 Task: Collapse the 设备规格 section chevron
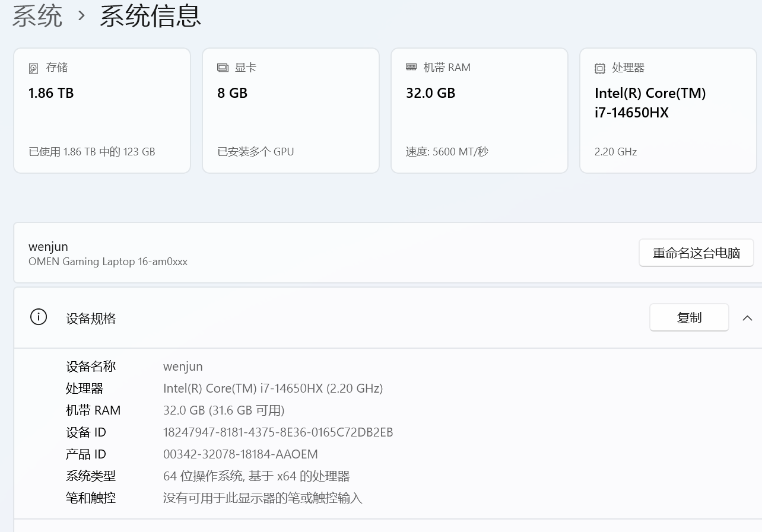click(x=747, y=318)
